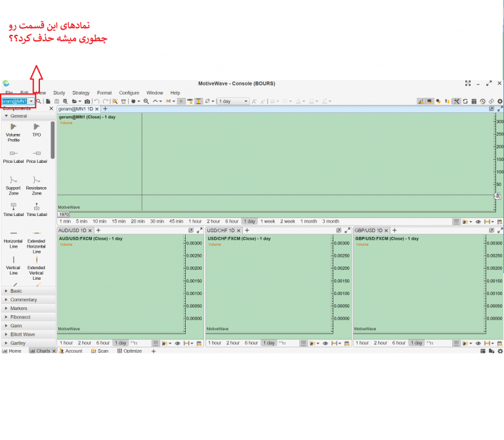The image size is (504, 440).
Task: Click the refresh arrows icon in toolbar
Action: pos(465,101)
